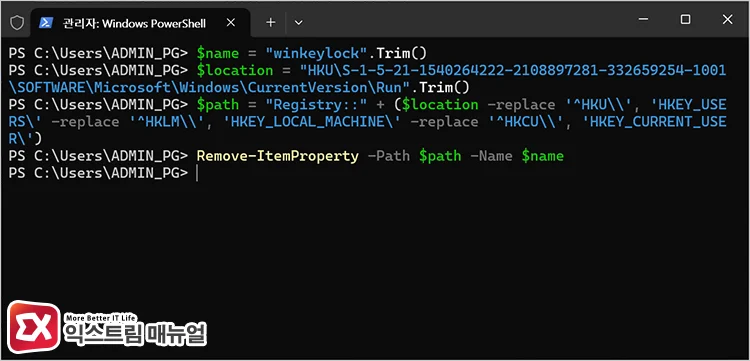Viewport: 750px width, 361px height.
Task: Click the Remove-ItemProperty cmdlet
Action: point(277,156)
